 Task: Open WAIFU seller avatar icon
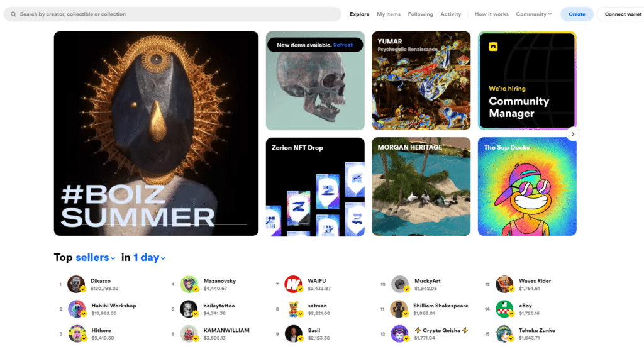pos(293,284)
